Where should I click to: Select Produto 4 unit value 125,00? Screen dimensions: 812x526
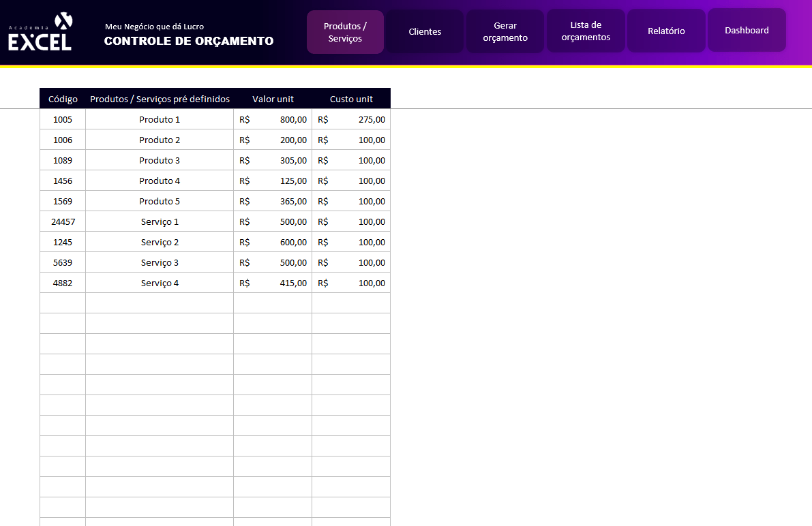pos(273,181)
